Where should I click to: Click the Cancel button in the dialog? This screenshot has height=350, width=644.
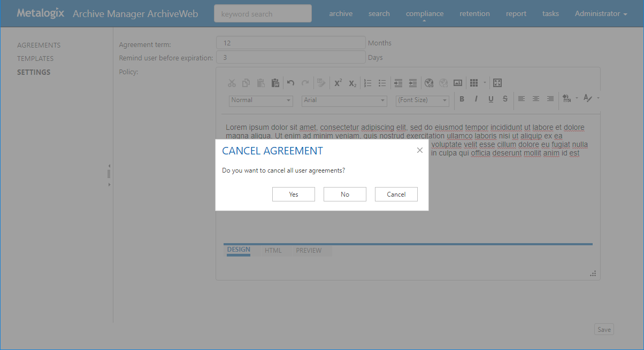click(x=396, y=195)
